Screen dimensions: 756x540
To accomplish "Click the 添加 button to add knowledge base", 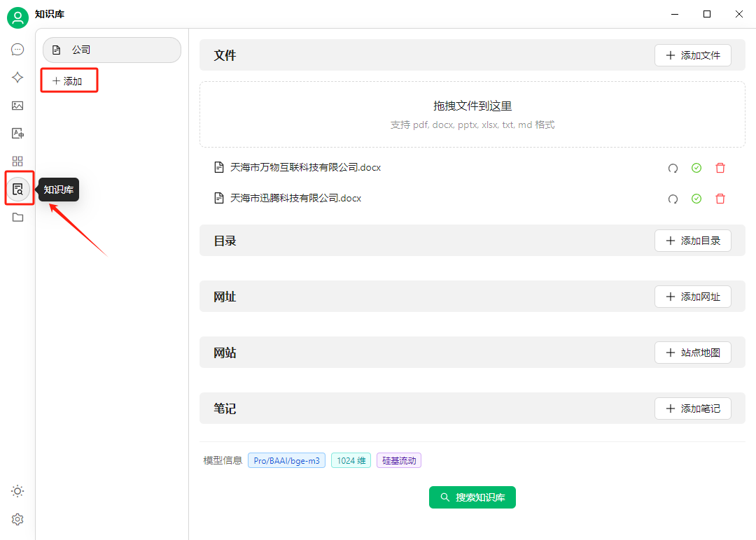I will tap(69, 80).
